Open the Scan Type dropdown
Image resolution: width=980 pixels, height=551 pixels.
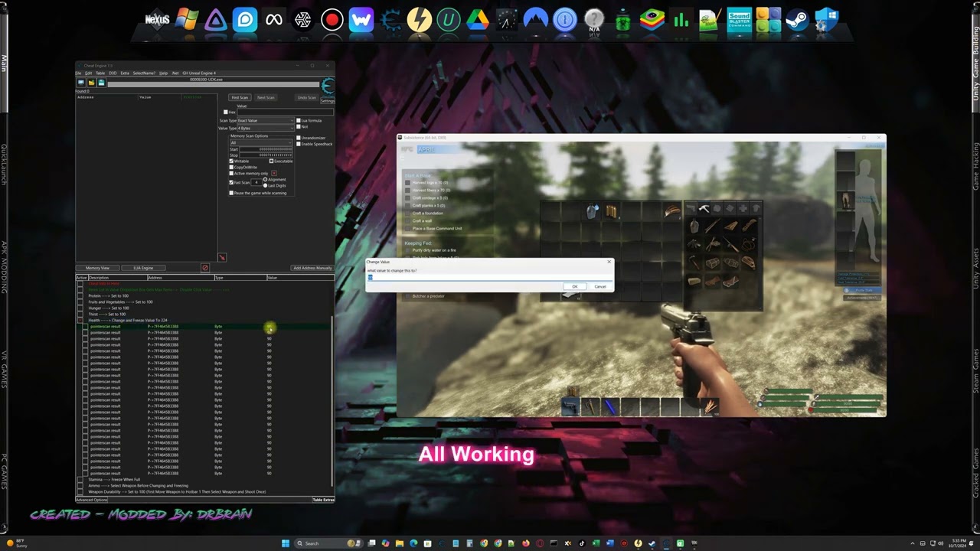(265, 121)
